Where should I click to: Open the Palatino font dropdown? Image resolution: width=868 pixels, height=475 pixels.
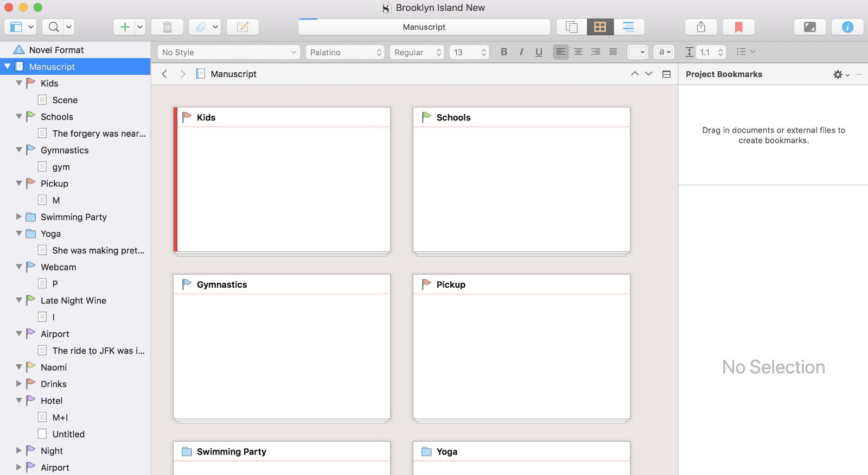345,52
